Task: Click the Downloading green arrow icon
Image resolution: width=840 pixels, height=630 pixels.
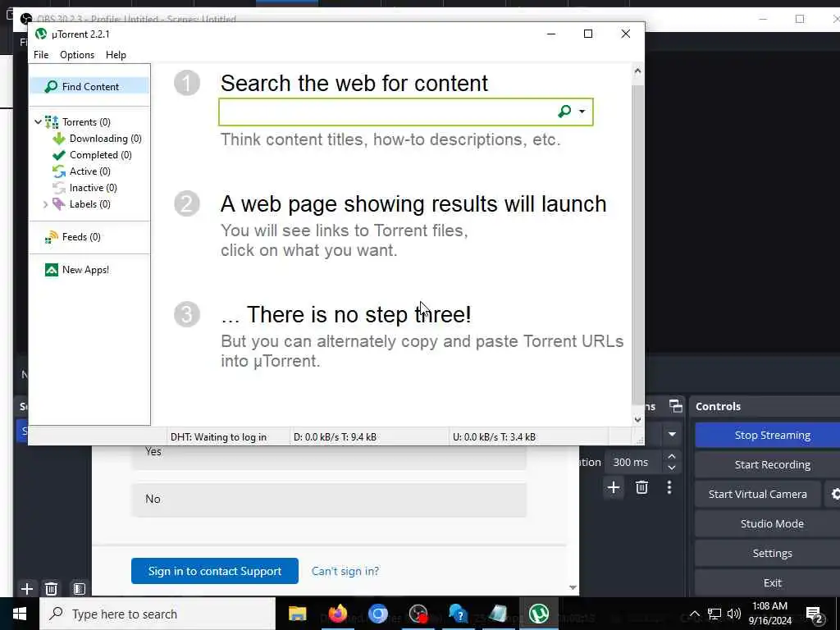Action: click(58, 139)
